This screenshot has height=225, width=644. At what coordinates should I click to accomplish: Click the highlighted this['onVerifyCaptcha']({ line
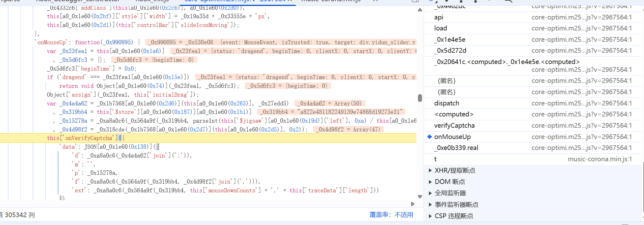tap(208, 138)
